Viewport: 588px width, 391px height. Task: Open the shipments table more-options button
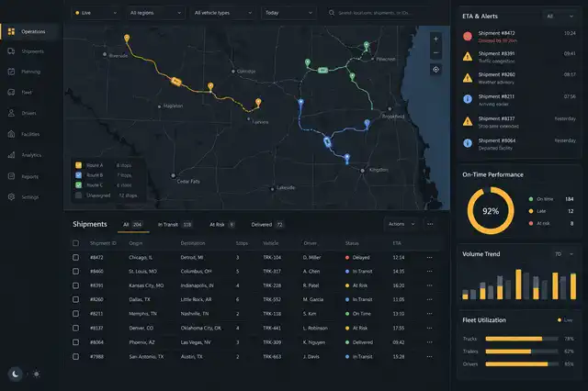point(430,224)
